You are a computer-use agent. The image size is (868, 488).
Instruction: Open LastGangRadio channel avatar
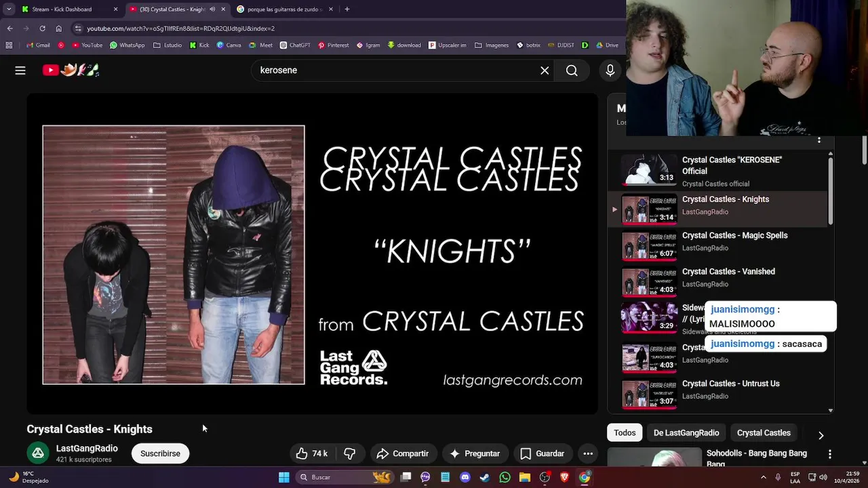pyautogui.click(x=38, y=453)
